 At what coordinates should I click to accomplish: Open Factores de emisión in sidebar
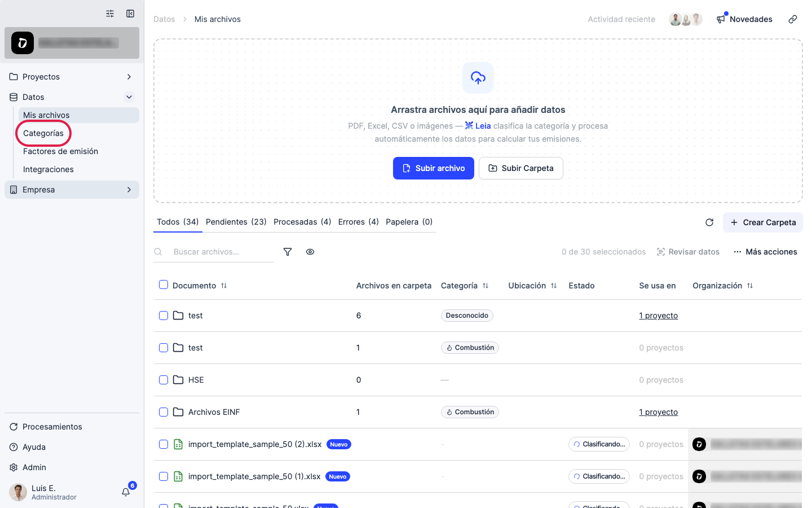(x=60, y=151)
